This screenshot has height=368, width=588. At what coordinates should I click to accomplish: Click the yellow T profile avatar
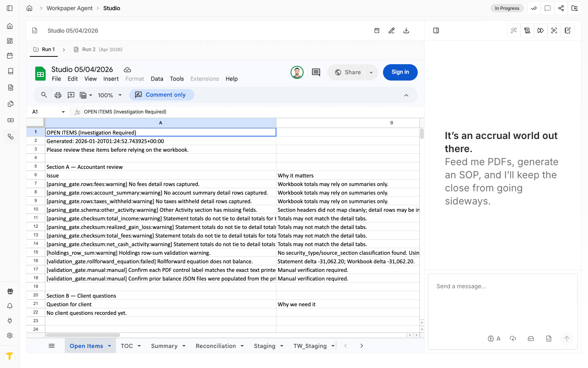pyautogui.click(x=10, y=356)
